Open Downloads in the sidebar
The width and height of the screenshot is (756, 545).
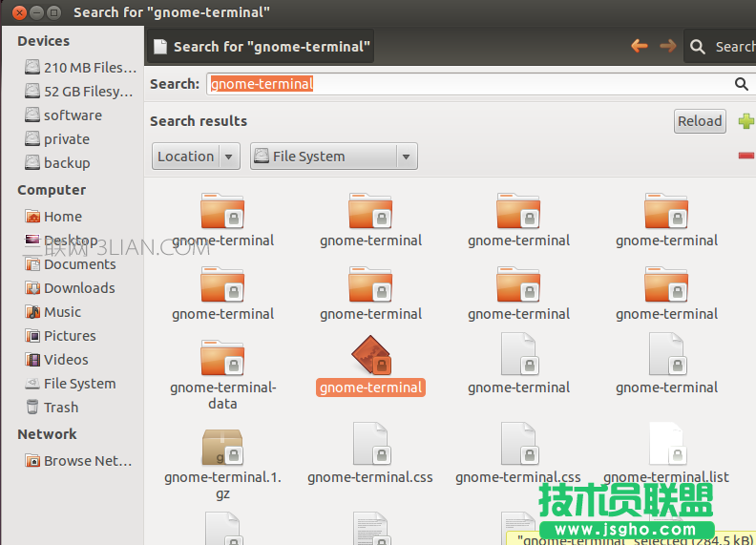[78, 288]
